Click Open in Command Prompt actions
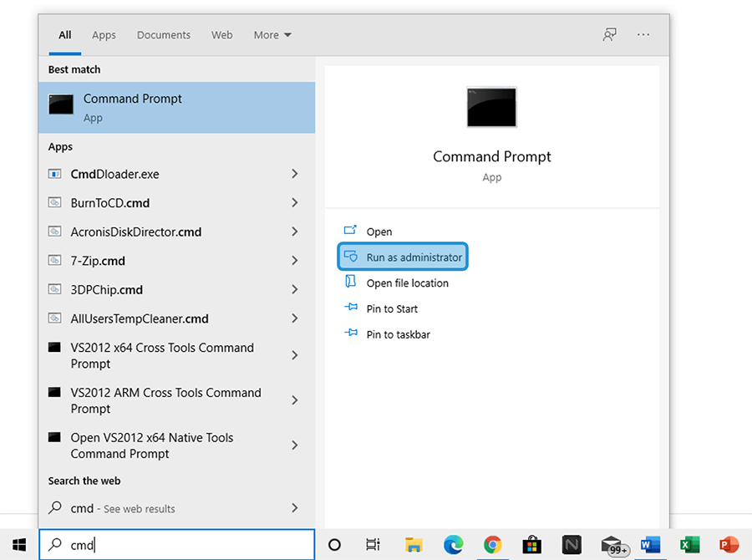Image resolution: width=752 pixels, height=560 pixels. pyautogui.click(x=368, y=232)
